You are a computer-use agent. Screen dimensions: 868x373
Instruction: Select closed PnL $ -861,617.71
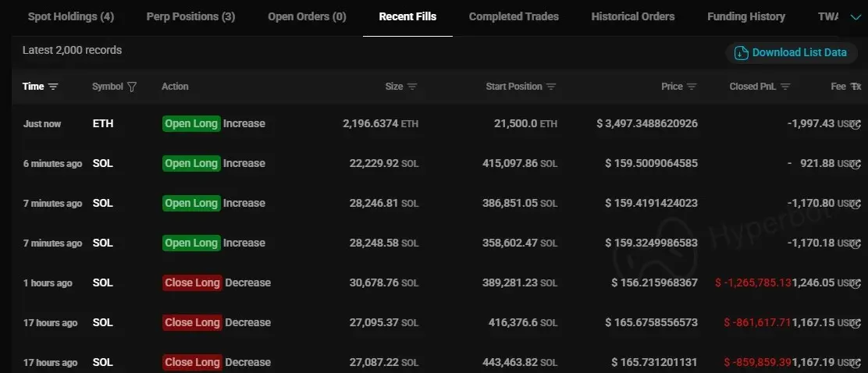click(x=758, y=322)
